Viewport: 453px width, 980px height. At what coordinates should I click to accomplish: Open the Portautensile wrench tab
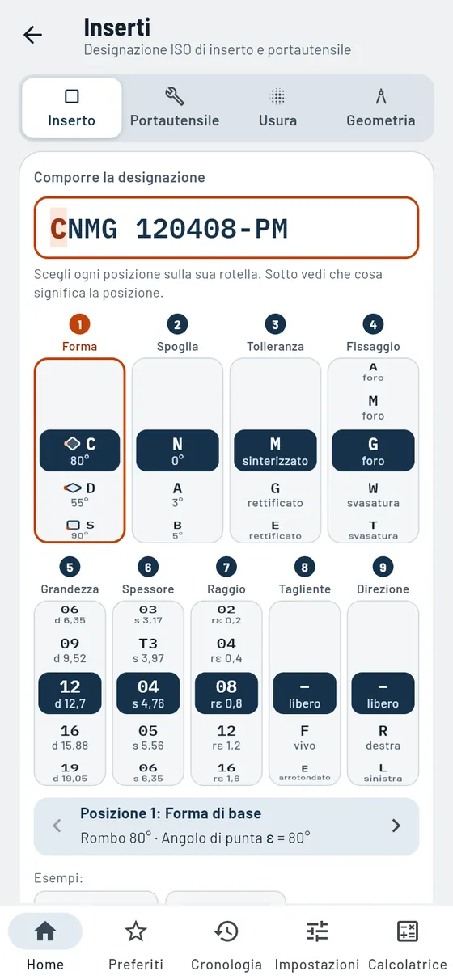(x=175, y=108)
